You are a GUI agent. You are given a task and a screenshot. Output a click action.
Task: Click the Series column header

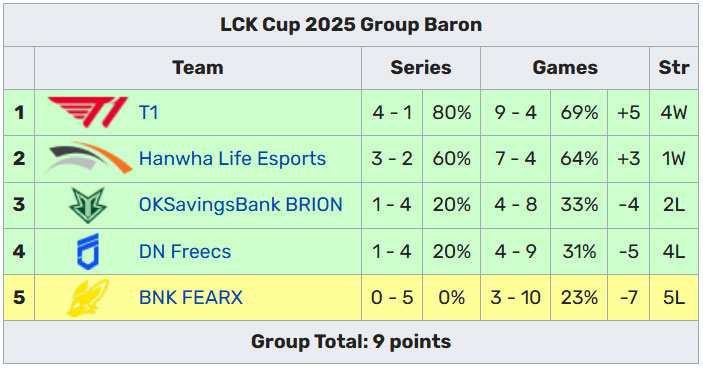coord(421,68)
